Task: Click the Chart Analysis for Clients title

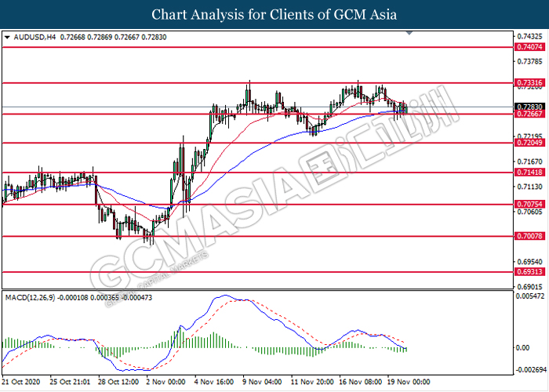Action: [274, 15]
